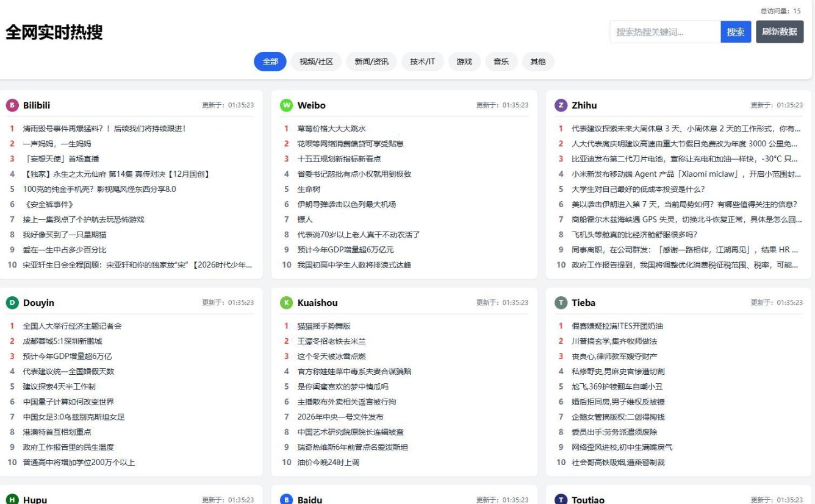Focus the 搜索热搜关键词 search field

[x=664, y=32]
